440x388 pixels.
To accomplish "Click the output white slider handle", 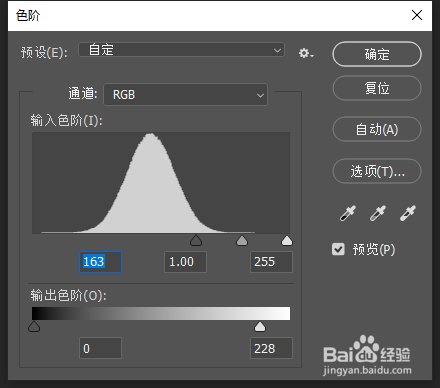I will pyautogui.click(x=260, y=326).
